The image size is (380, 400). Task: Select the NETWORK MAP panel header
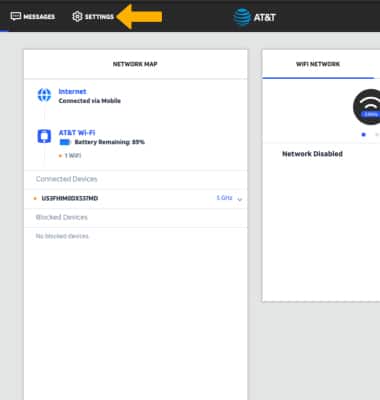coord(135,64)
